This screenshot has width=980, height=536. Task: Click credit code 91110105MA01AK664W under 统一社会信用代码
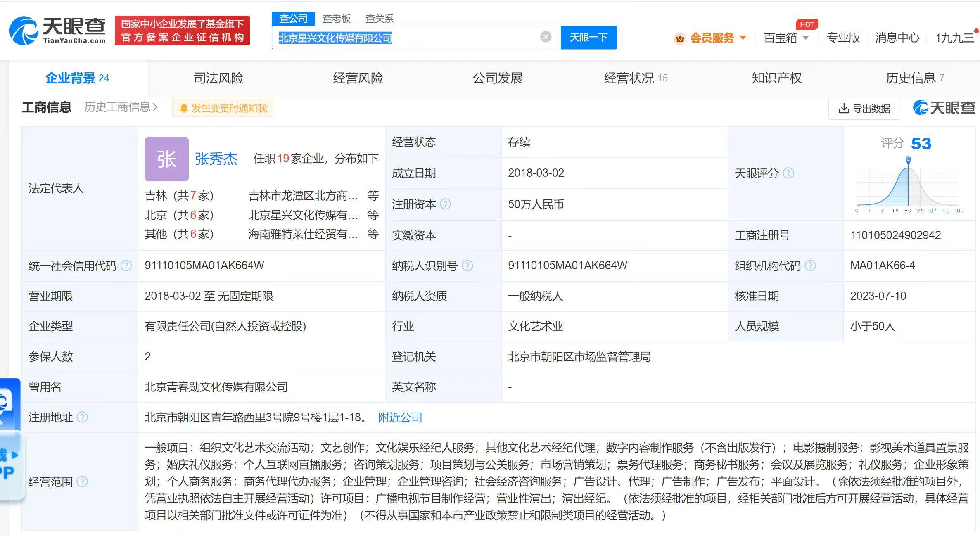tap(204, 266)
